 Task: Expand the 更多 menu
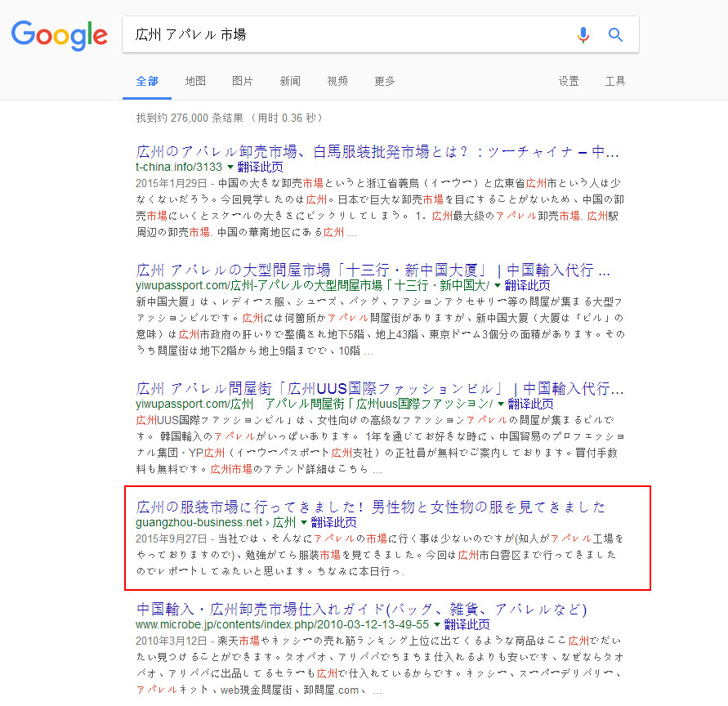coord(385,81)
